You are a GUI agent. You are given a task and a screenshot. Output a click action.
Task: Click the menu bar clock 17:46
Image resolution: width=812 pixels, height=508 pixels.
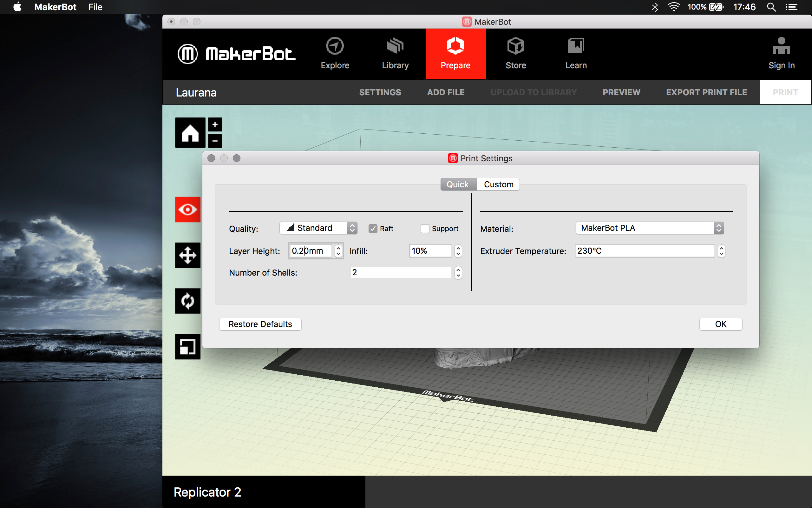[x=744, y=7]
